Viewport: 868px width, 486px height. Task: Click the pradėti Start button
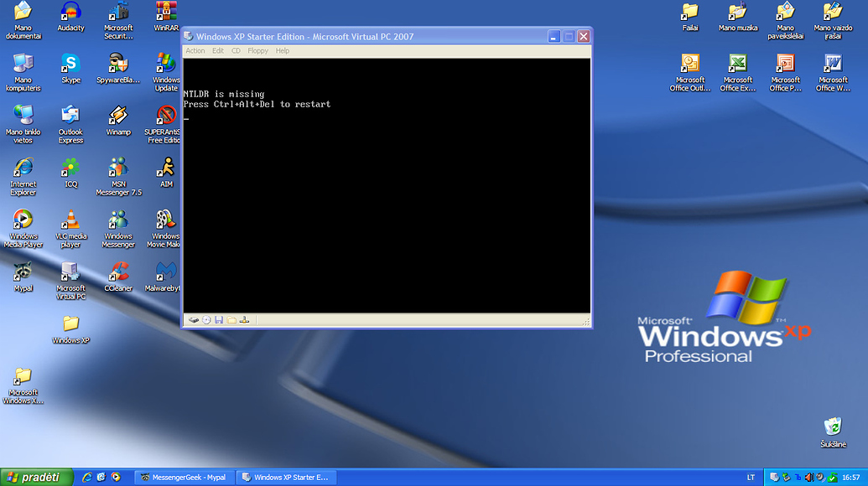[x=31, y=476]
